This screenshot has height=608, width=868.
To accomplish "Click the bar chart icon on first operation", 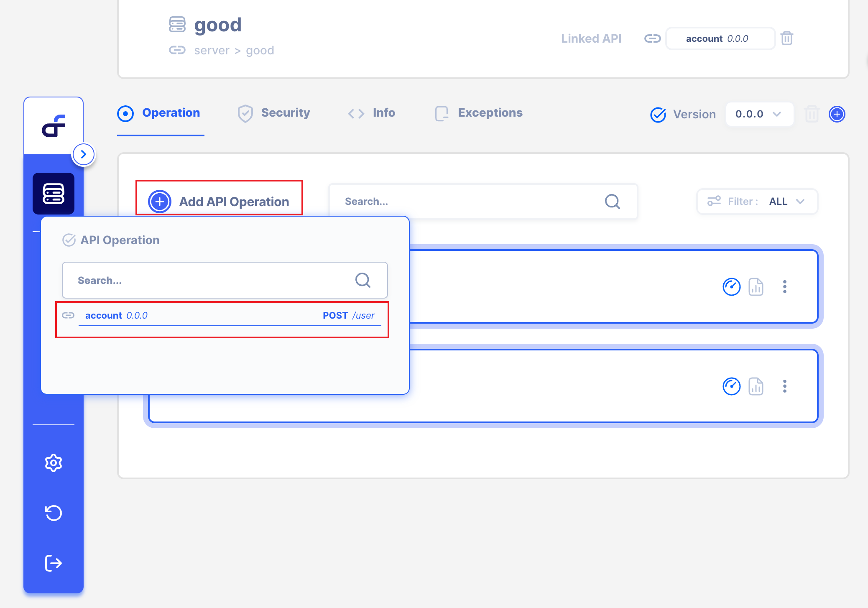I will (x=757, y=287).
